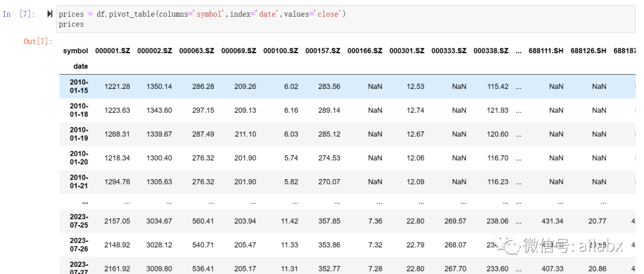The image size is (644, 274).
Task: Click the 688126.SH column header
Action: [x=588, y=51]
